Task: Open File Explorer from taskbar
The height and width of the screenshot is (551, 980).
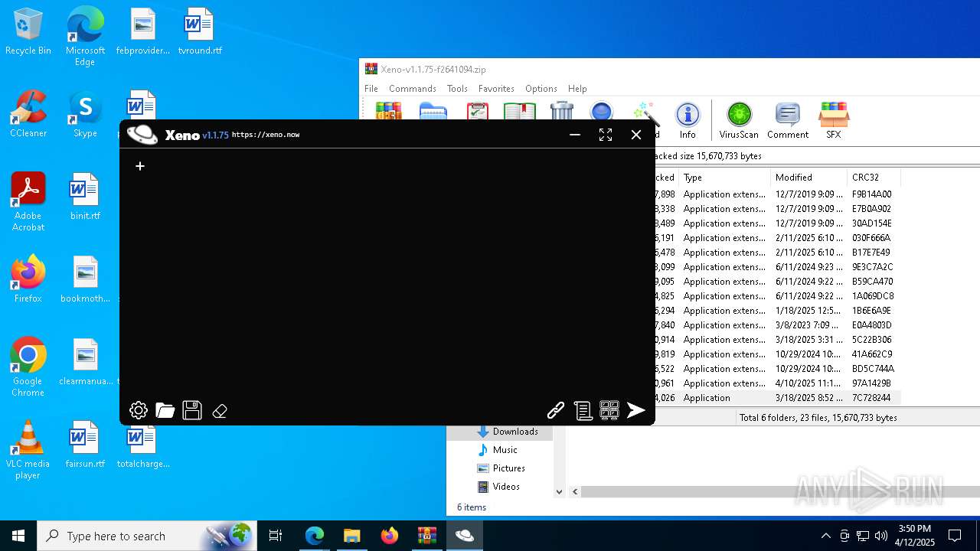Action: pos(351,536)
